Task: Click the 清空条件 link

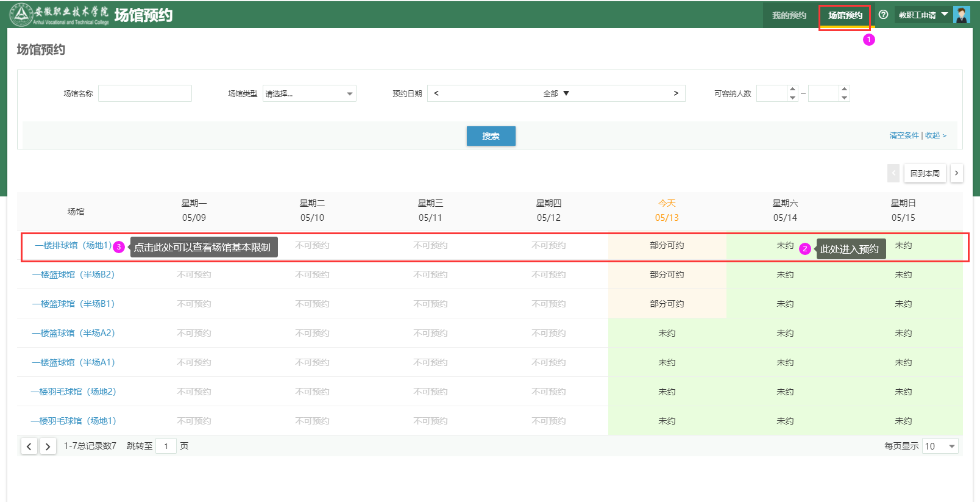Action: coord(904,135)
